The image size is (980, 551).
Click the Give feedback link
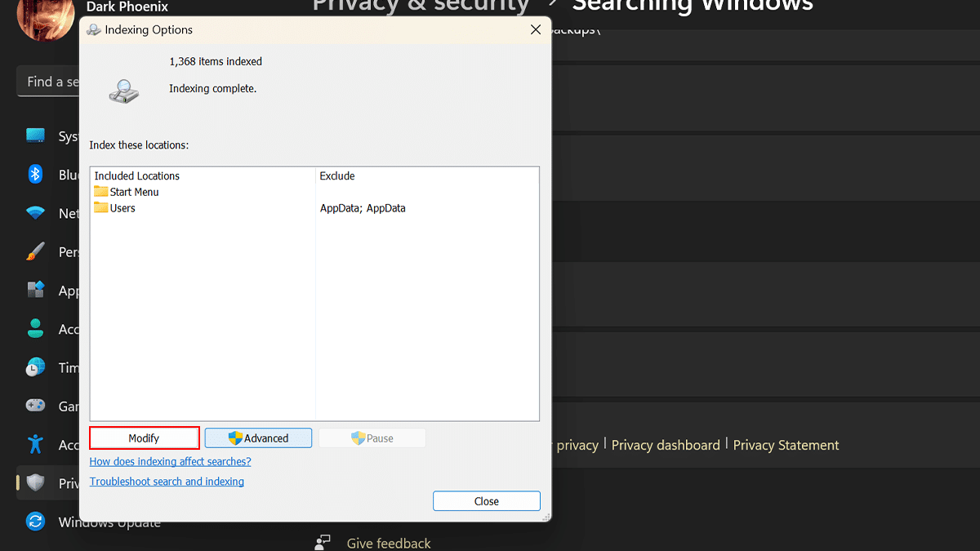click(388, 543)
